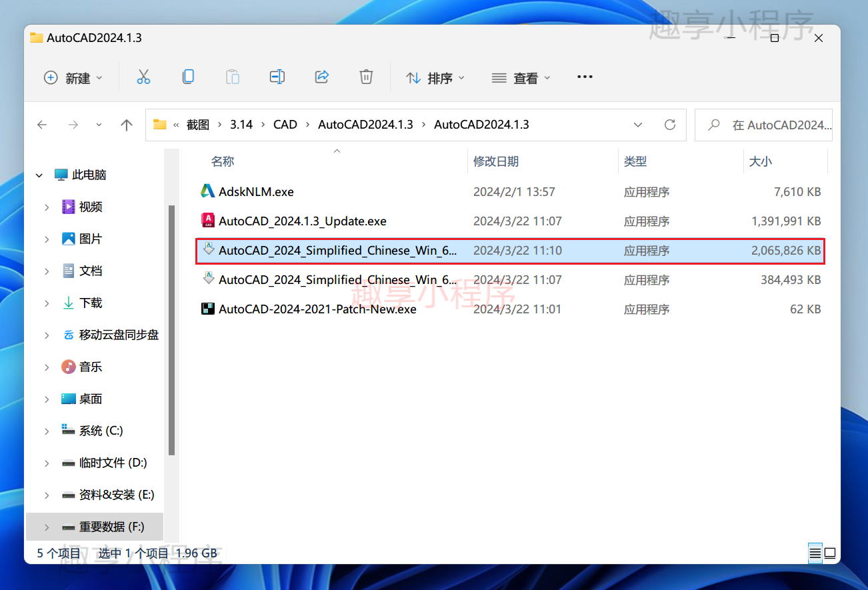Screen dimensions: 868x590
Task: Click CAD in the address breadcrumb
Action: pyautogui.click(x=285, y=125)
